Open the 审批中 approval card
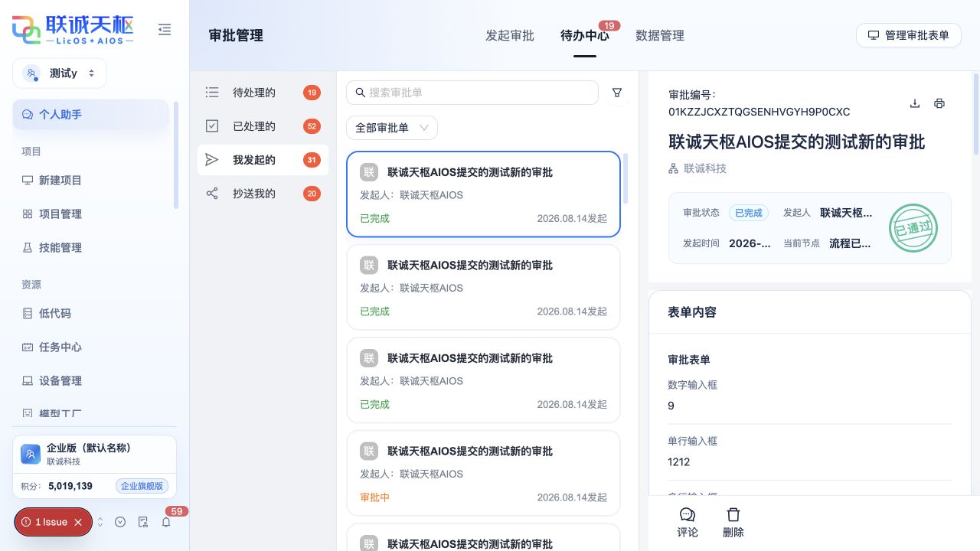This screenshot has width=980, height=551. click(483, 474)
